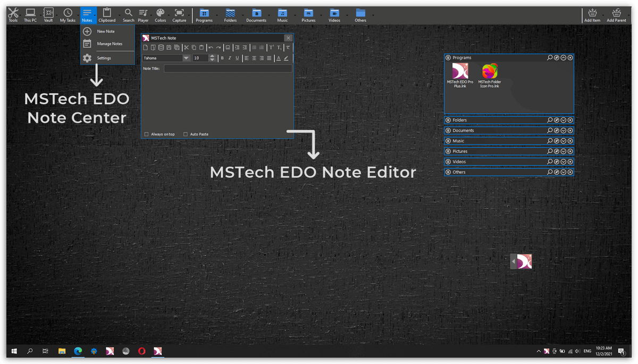Justify the note text

point(269,58)
